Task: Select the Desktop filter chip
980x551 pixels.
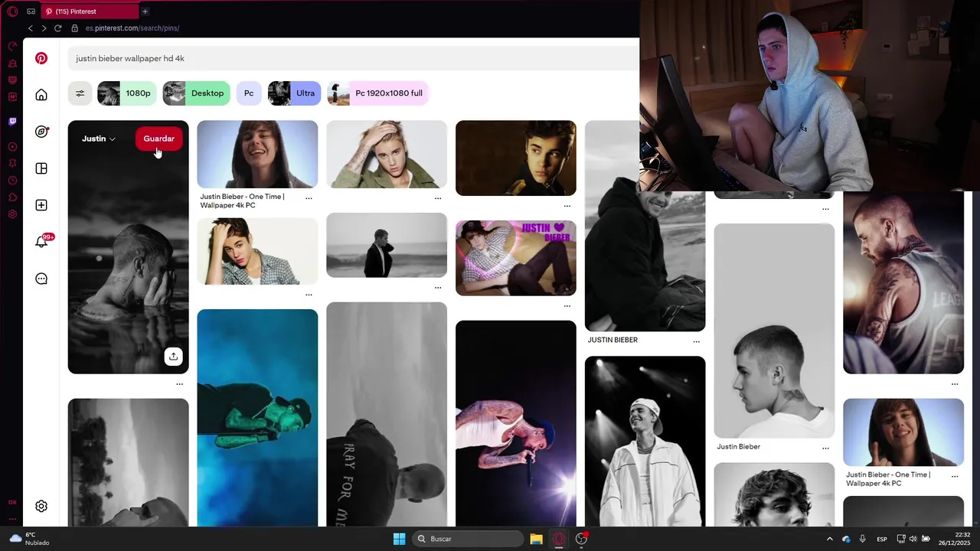Action: coord(196,93)
